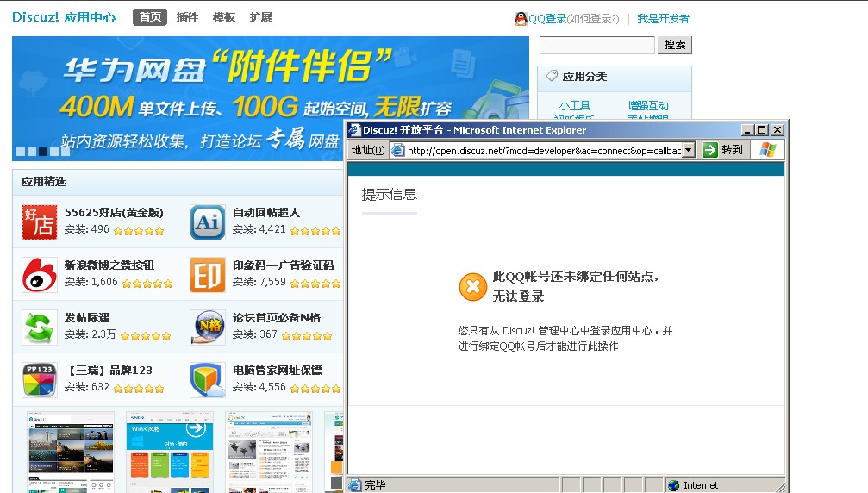Open the 自动回帖超人 Ai icon
868x493 pixels.
click(x=208, y=222)
